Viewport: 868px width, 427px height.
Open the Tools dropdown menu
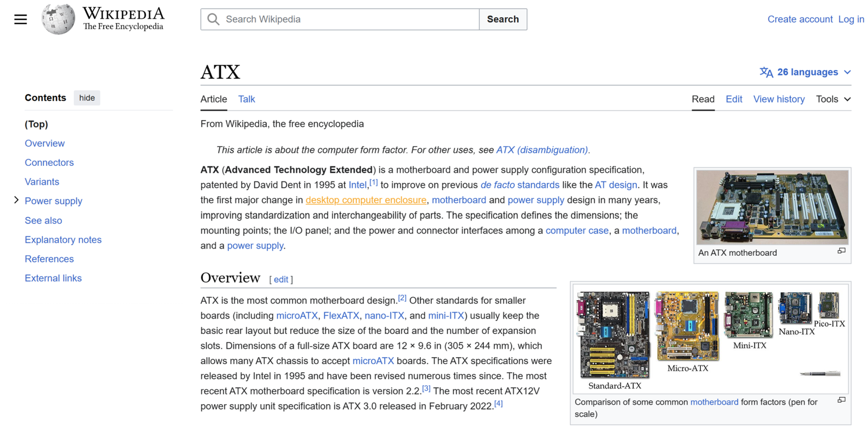[833, 99]
